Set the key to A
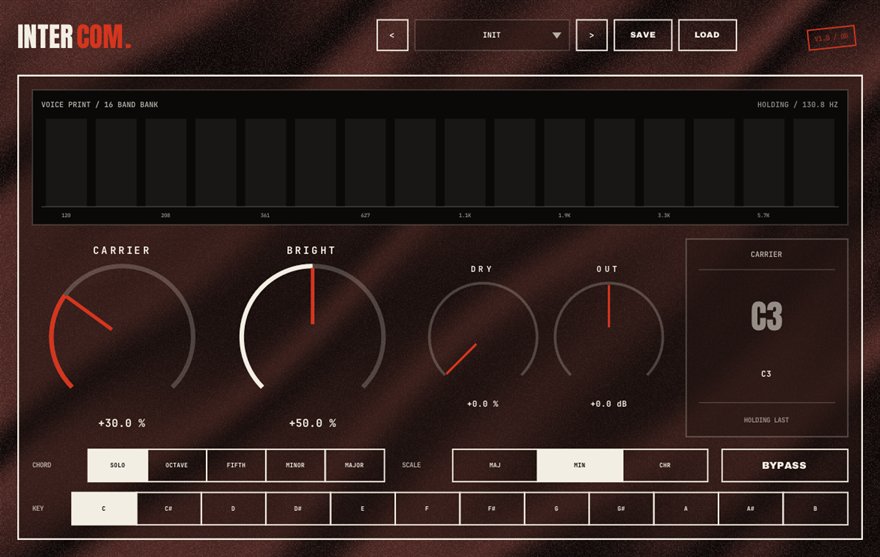The width and height of the screenshot is (880, 557). coord(685,509)
